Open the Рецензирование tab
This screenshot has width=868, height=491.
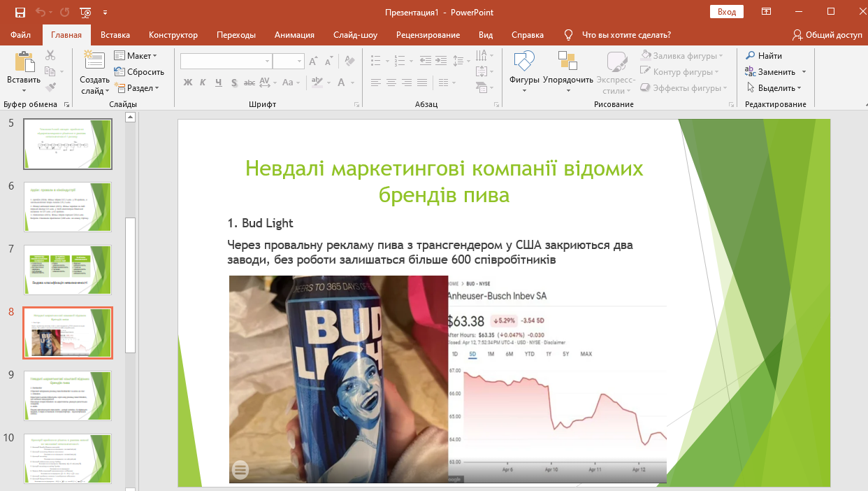pyautogui.click(x=428, y=35)
